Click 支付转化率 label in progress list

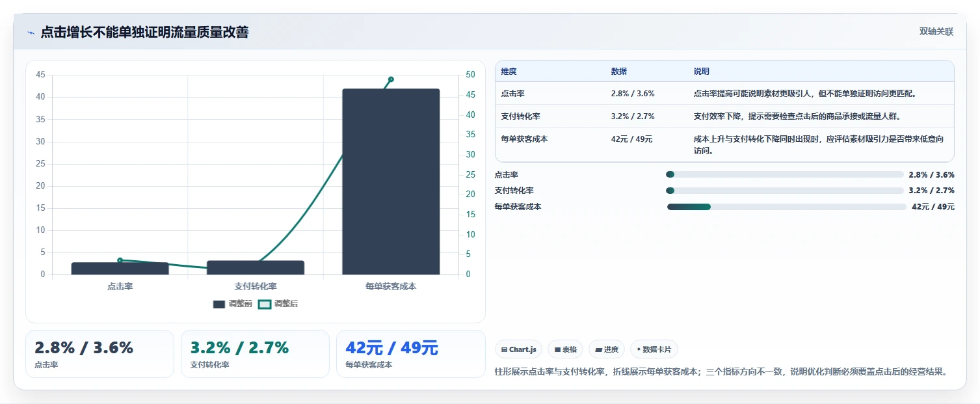click(x=514, y=191)
